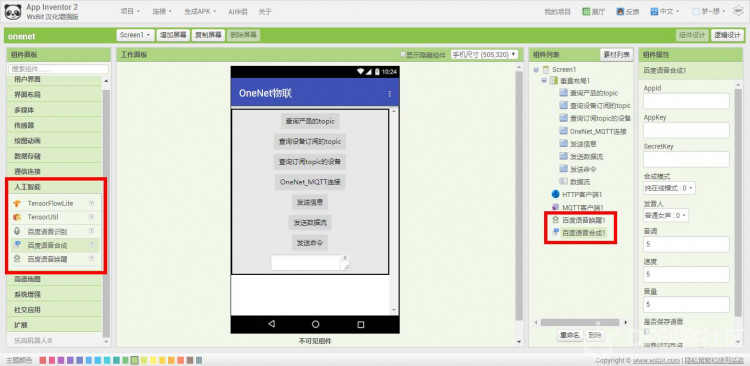The width and height of the screenshot is (750, 366).
Task: Select 百度语音合成1 in component tree
Action: (579, 233)
